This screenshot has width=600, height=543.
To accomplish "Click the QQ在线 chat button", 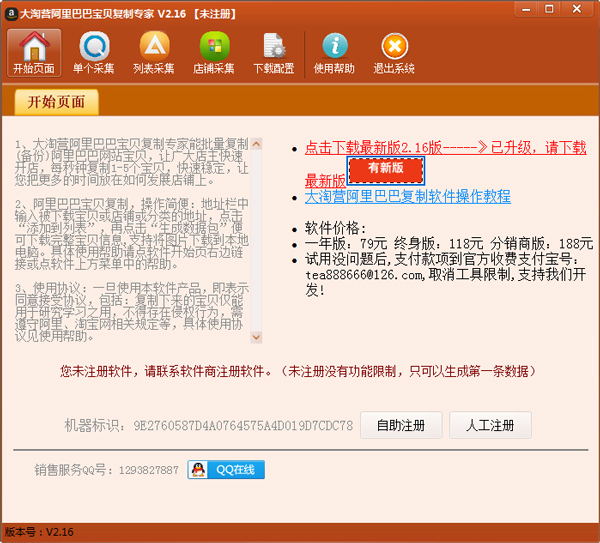I will [x=226, y=470].
